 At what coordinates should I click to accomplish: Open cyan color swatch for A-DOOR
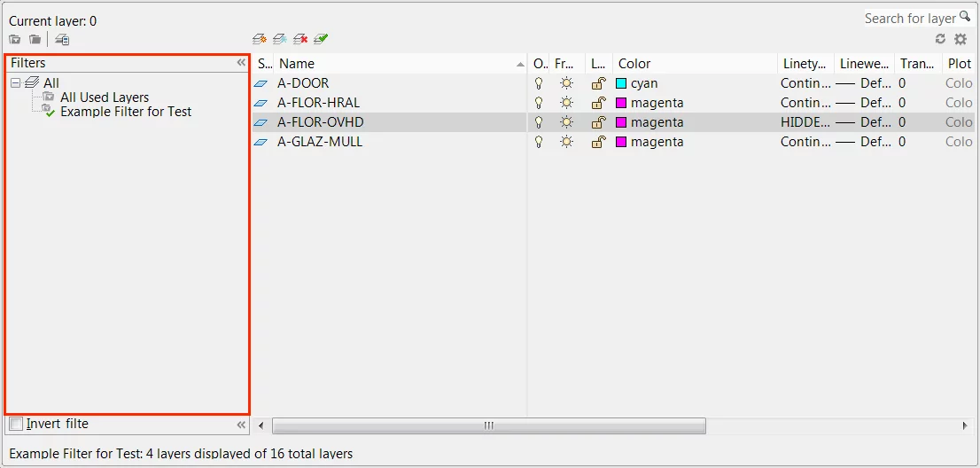click(x=621, y=83)
